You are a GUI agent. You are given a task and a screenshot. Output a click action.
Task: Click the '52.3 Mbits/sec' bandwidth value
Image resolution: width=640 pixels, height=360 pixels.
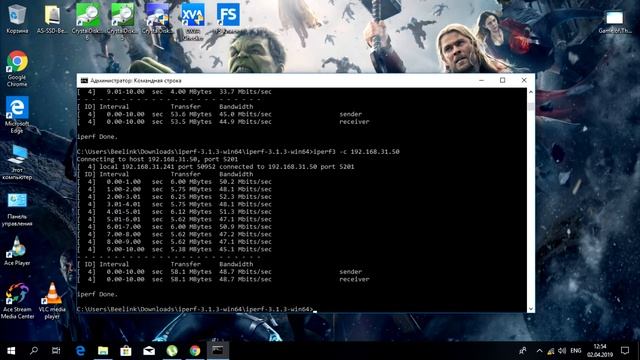(x=245, y=197)
